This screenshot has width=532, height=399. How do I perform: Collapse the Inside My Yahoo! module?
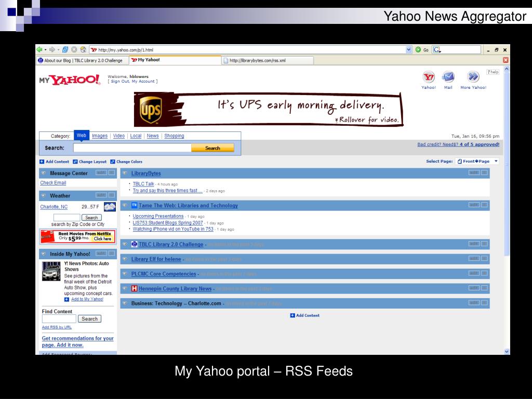click(x=44, y=254)
